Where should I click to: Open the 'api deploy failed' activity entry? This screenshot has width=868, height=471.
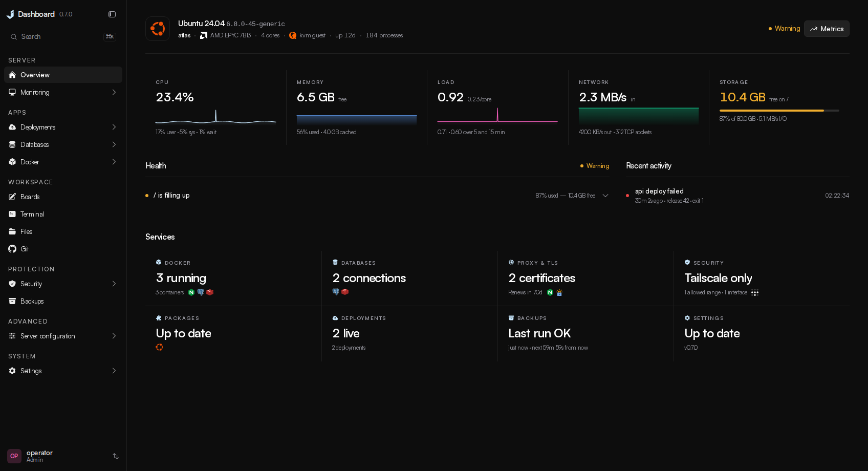click(737, 196)
